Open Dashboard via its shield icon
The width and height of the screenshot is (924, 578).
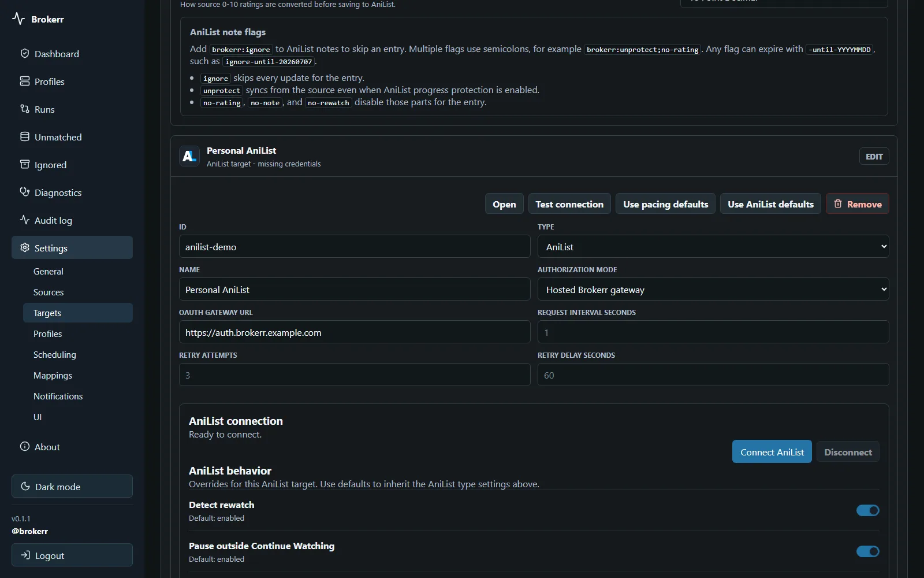coord(25,53)
